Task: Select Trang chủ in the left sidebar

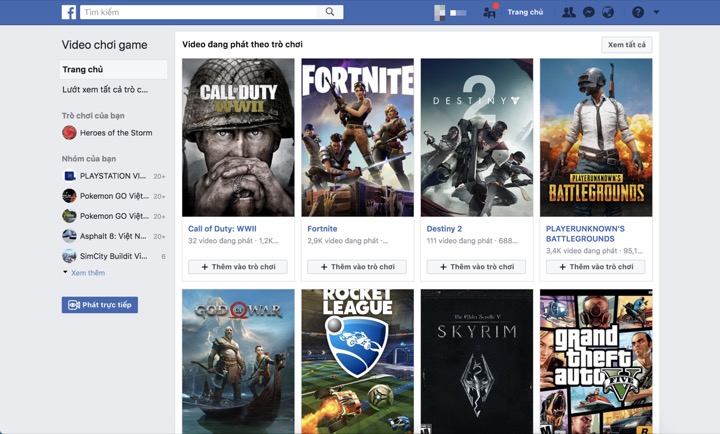Action: [x=113, y=69]
